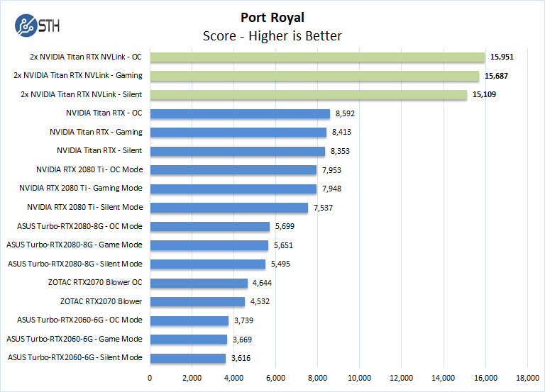Click the score value 8,592

345,113
